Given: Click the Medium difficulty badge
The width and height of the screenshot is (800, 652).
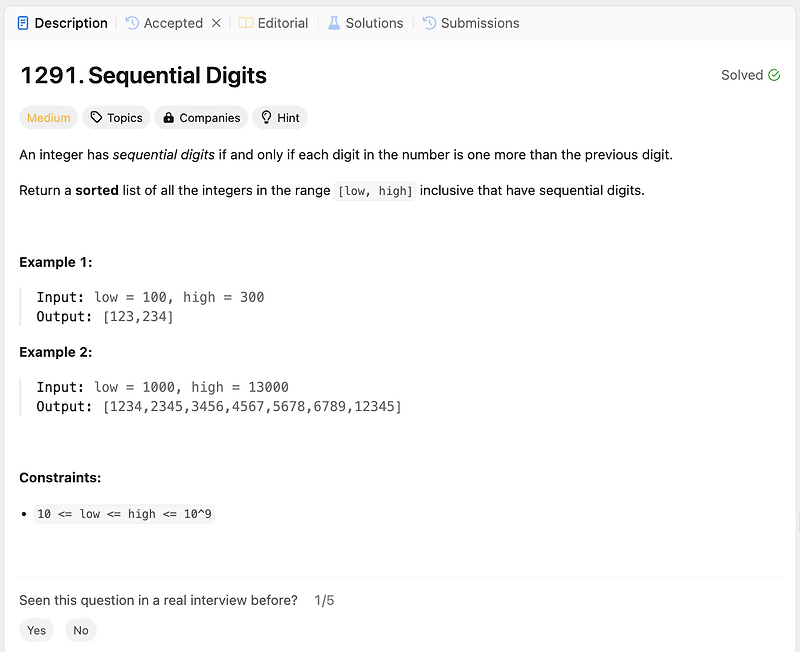Looking at the screenshot, I should point(48,117).
